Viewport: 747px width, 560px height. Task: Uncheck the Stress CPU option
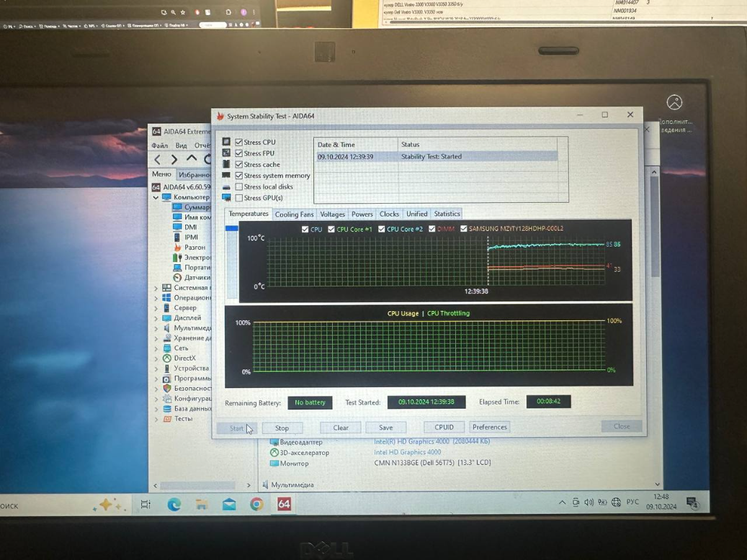[x=239, y=142]
